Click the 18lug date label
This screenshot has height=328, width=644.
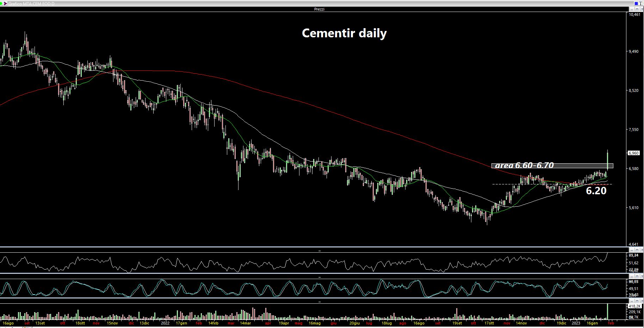386,323
